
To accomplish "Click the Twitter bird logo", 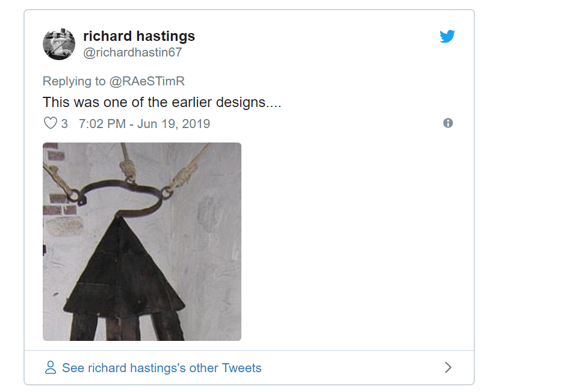I will [447, 37].
